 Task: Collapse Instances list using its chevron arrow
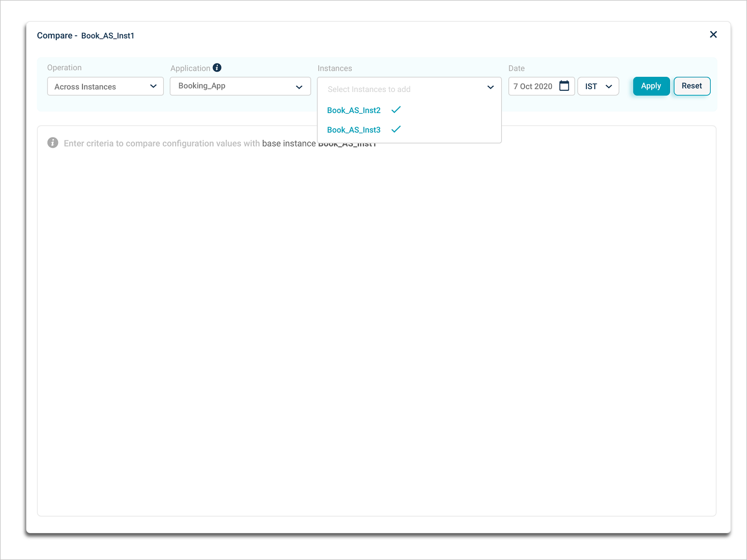pyautogui.click(x=491, y=87)
